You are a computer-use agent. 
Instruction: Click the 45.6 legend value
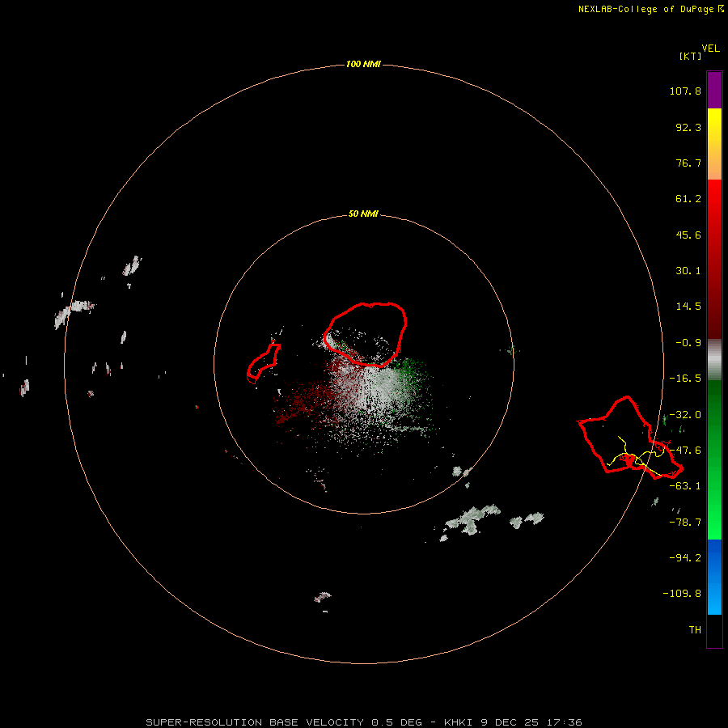point(688,235)
